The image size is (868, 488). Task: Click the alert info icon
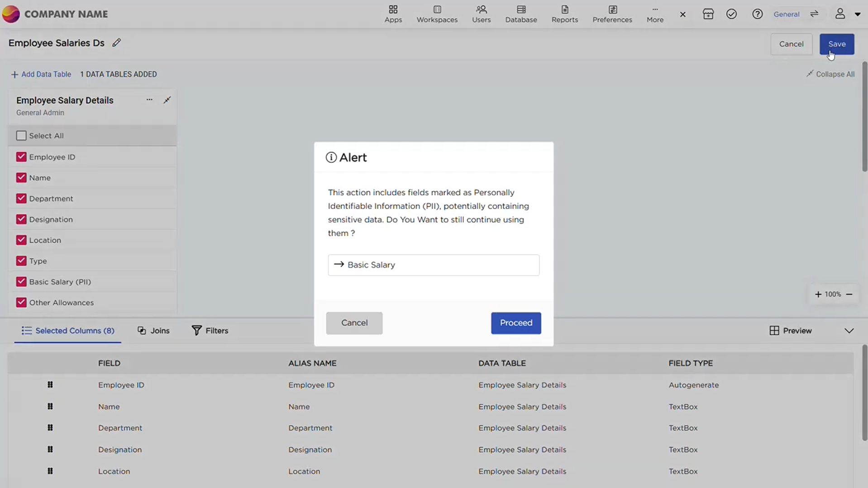[x=331, y=157]
